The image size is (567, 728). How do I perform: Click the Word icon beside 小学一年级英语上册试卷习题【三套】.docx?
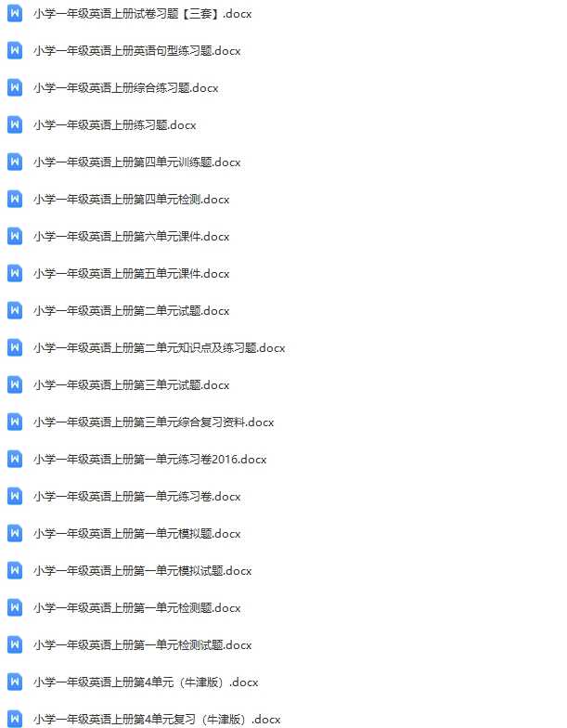click(x=15, y=13)
